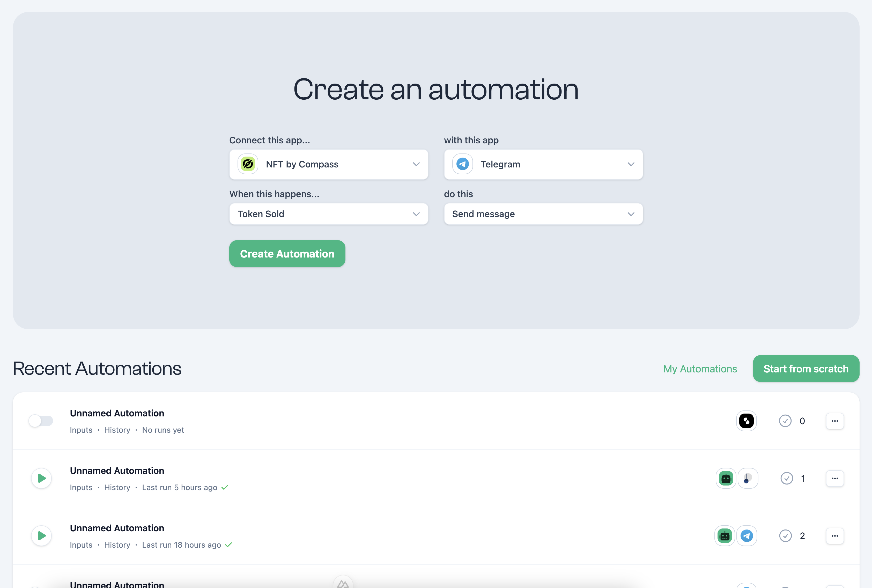Open History for the second automation

pos(117,487)
